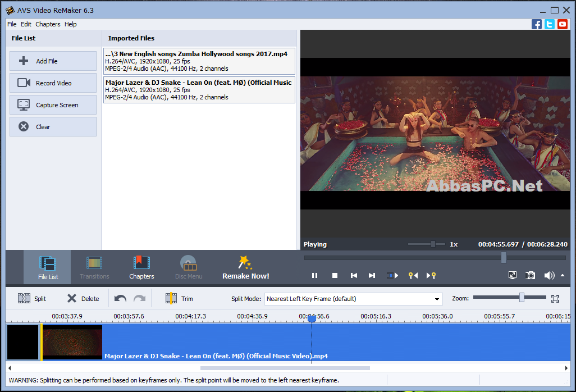Viewport: 576px width, 392px height.
Task: Click the Capture Screen button
Action: coord(53,105)
